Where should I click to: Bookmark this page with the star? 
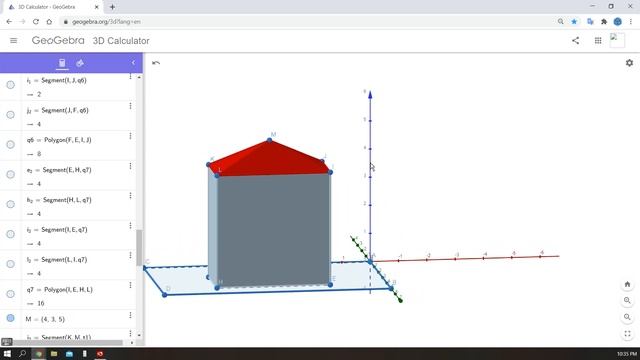tap(574, 22)
